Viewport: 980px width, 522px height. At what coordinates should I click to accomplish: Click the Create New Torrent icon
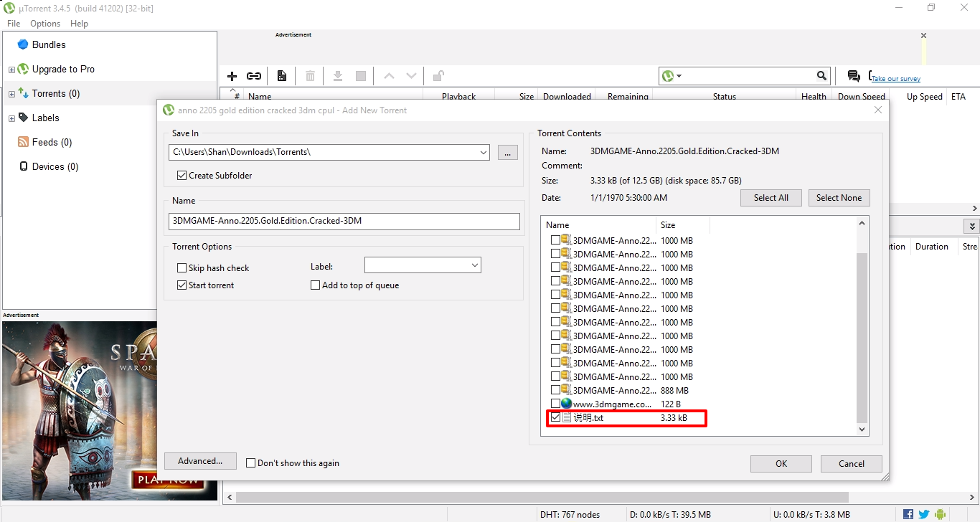[282, 76]
